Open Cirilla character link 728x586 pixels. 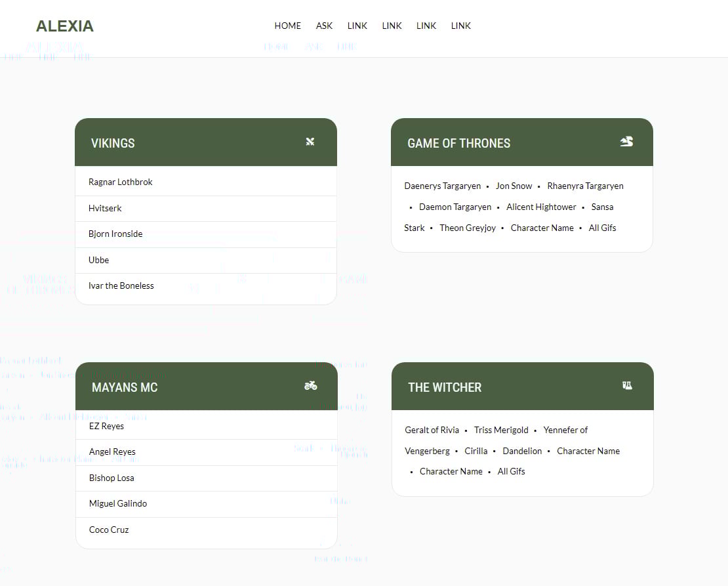[x=476, y=451]
